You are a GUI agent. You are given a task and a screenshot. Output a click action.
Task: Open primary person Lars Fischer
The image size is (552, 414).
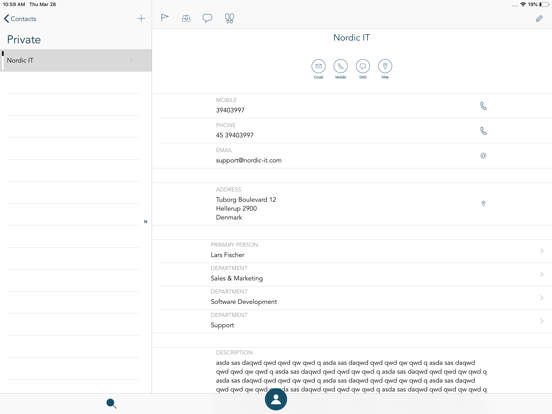coord(352,251)
